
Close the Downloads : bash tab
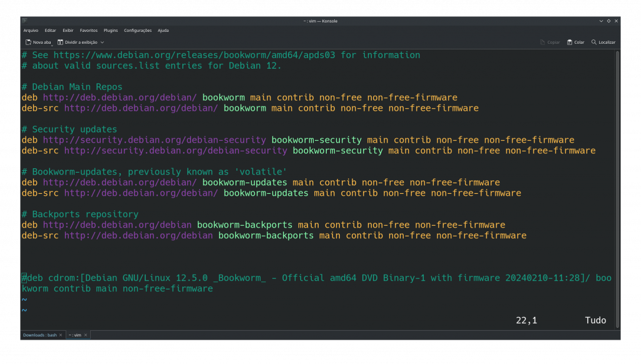(61, 335)
